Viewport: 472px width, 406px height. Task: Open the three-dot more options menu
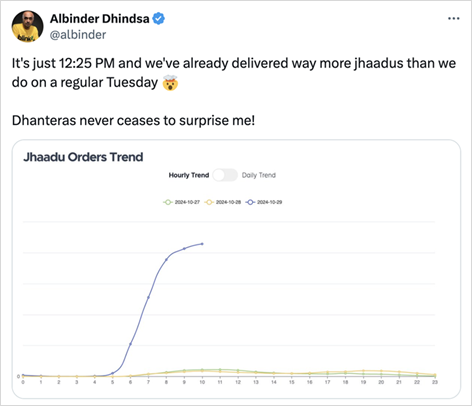point(453,19)
